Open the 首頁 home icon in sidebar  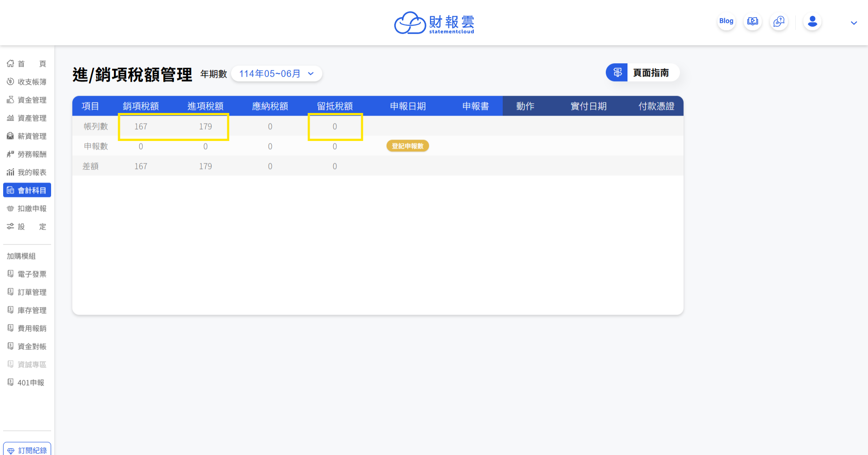(10, 64)
